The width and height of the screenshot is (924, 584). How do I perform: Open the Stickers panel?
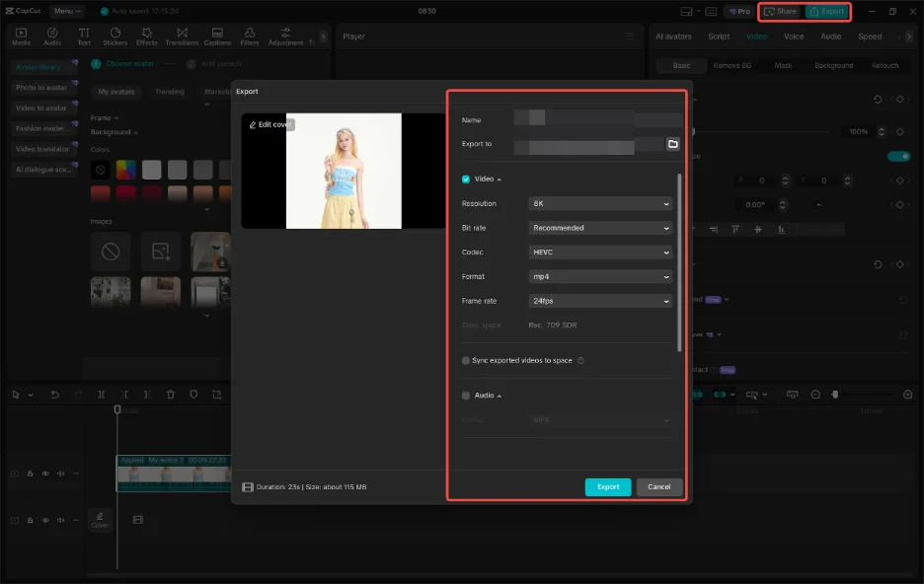pos(115,36)
